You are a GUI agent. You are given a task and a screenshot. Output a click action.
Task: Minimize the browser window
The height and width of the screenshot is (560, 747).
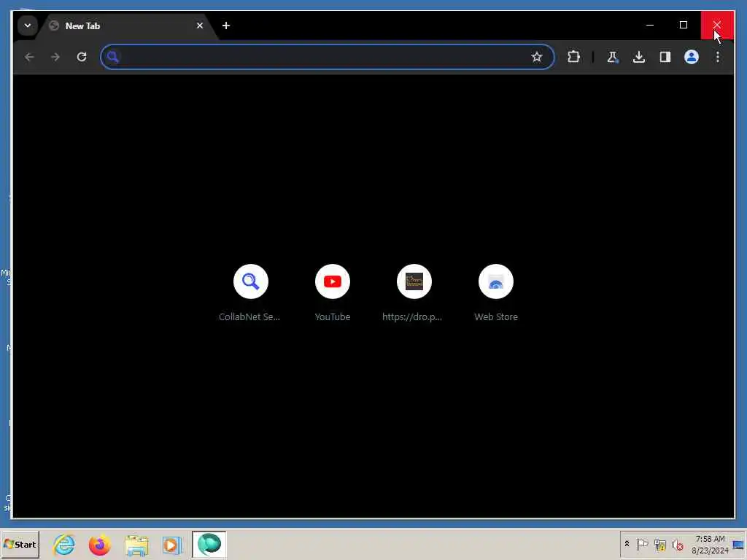tap(650, 25)
